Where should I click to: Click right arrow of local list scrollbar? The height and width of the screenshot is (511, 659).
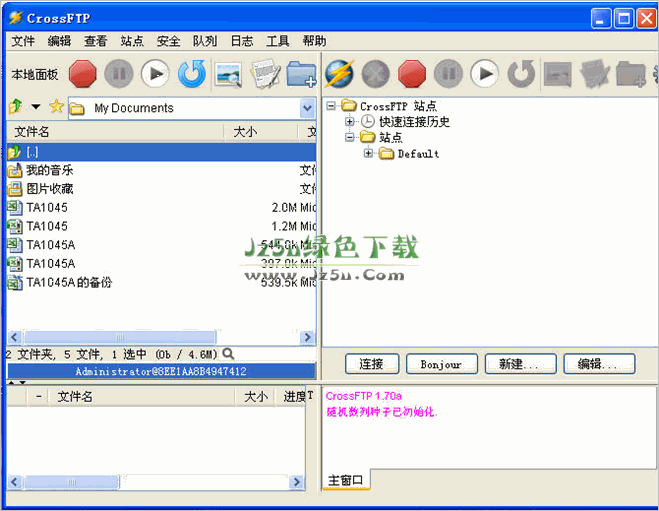click(308, 337)
